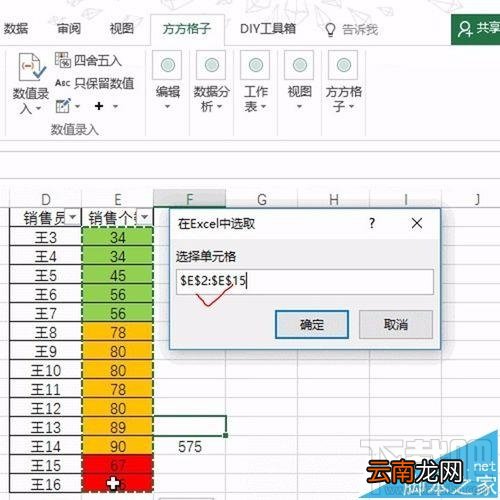This screenshot has width=500, height=500.
Task: Click the cell range input field
Action: (x=305, y=282)
